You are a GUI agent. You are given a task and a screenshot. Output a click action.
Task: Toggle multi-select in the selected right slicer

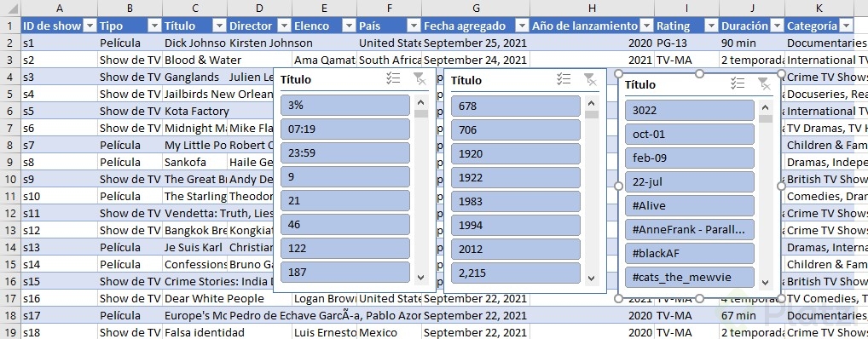click(x=738, y=83)
